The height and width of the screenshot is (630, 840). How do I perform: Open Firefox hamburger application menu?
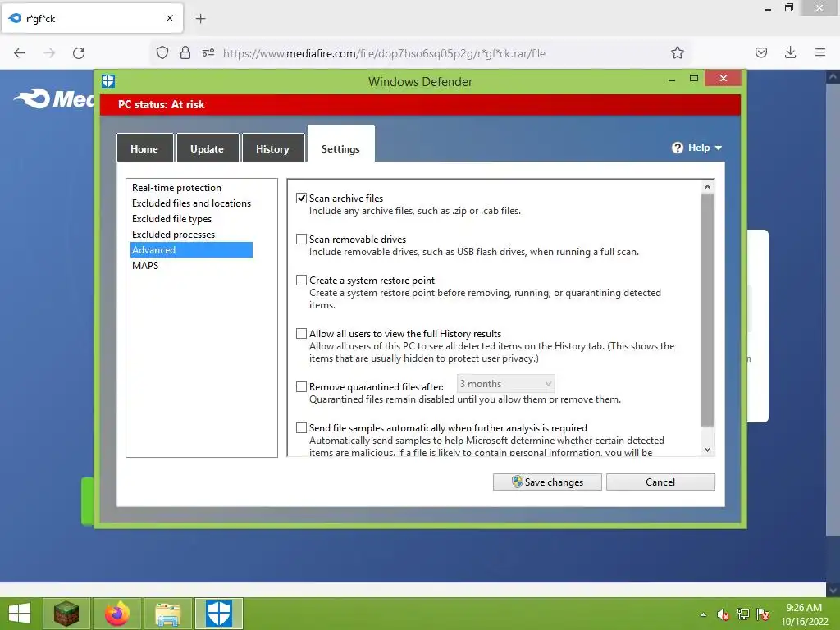819,52
